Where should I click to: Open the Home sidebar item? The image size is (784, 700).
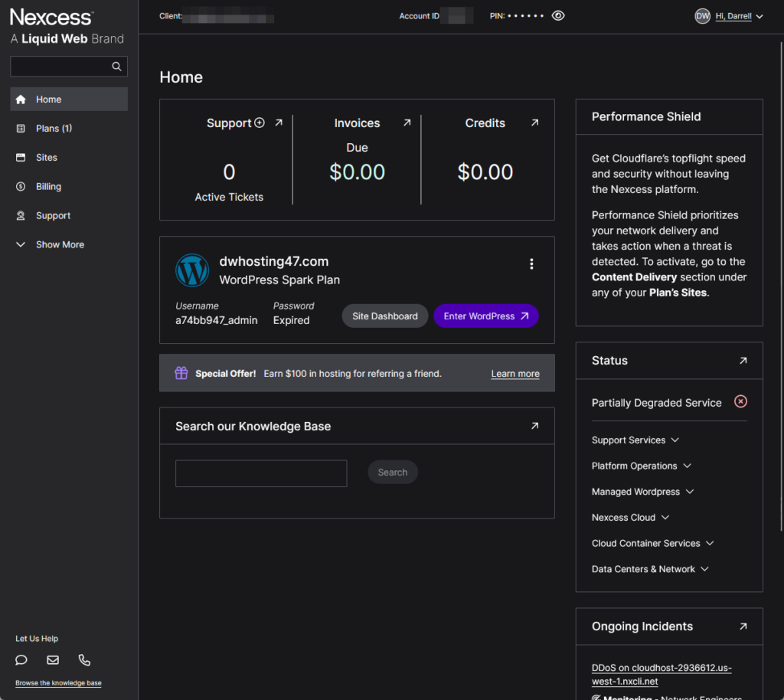pyautogui.click(x=69, y=99)
